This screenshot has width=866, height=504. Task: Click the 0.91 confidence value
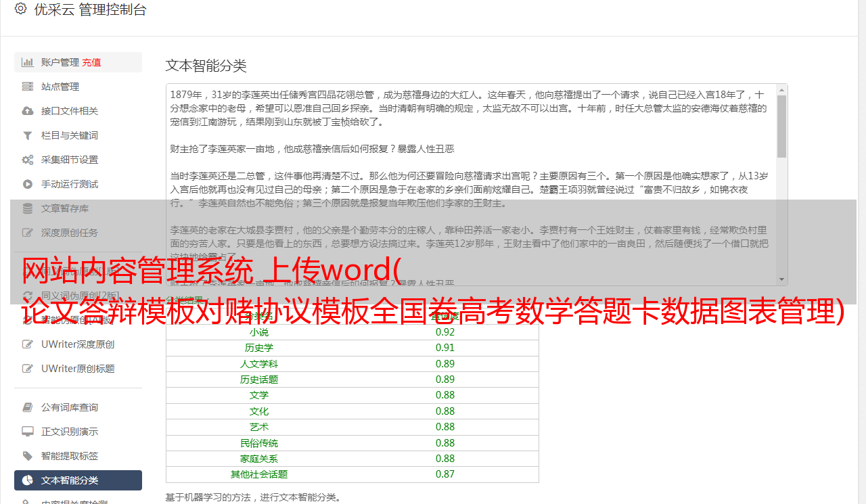click(x=445, y=348)
